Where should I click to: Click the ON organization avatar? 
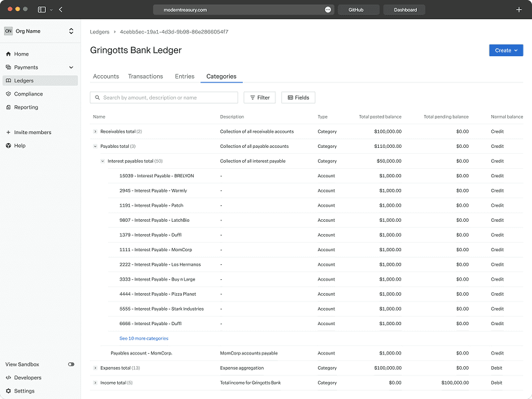tap(9, 31)
